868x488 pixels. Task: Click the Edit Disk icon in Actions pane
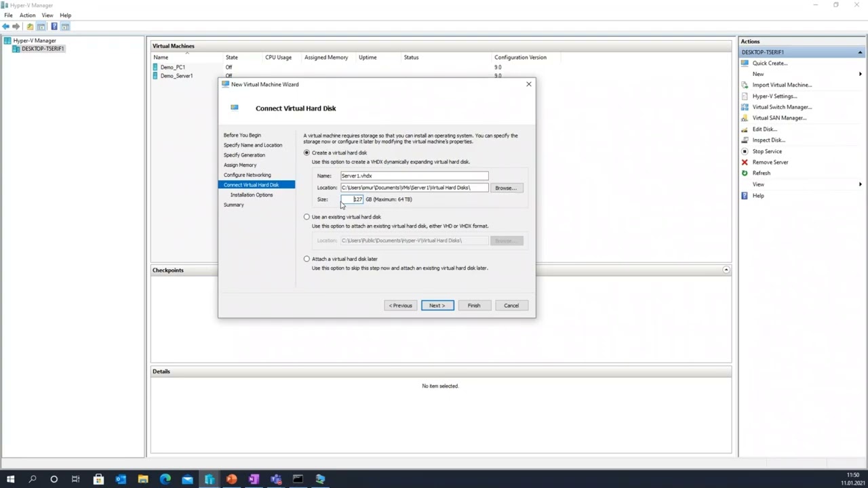pos(745,129)
